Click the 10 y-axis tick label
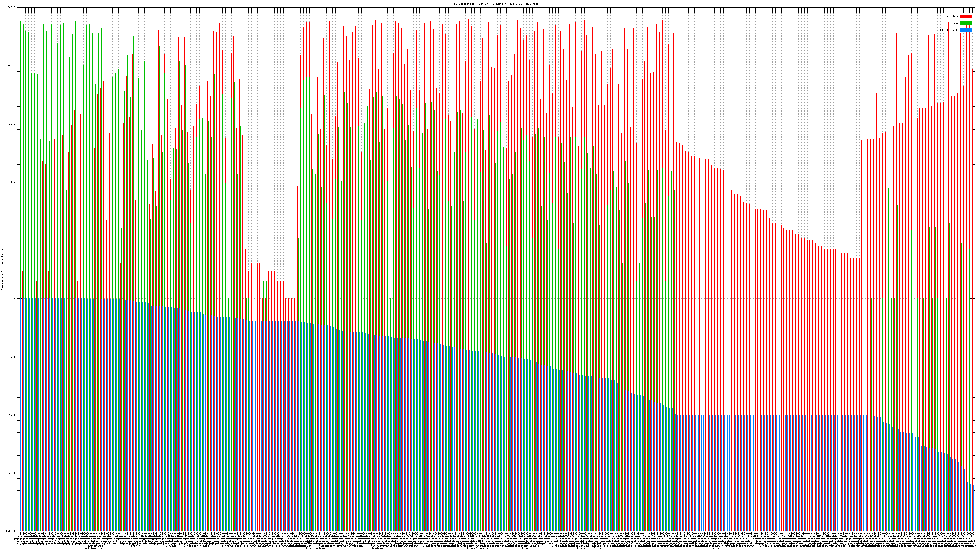980x551 pixels. click(14, 240)
